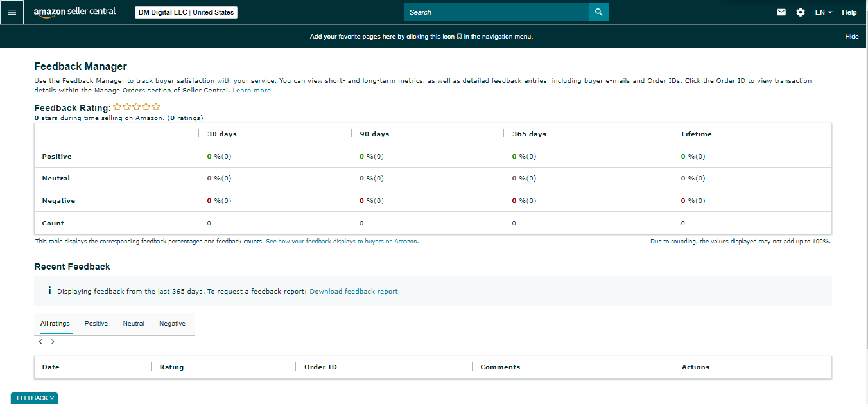Click the Feedback Manager heading
868x404 pixels.
coord(80,67)
